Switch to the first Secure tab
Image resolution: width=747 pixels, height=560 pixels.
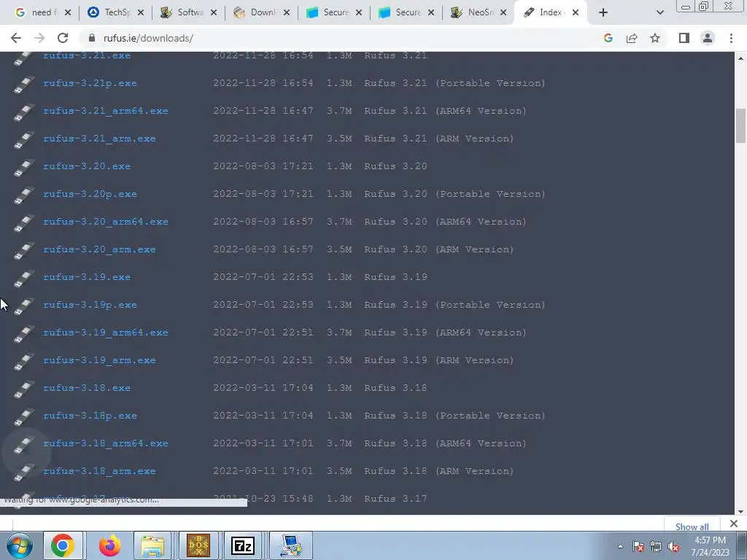pos(334,12)
